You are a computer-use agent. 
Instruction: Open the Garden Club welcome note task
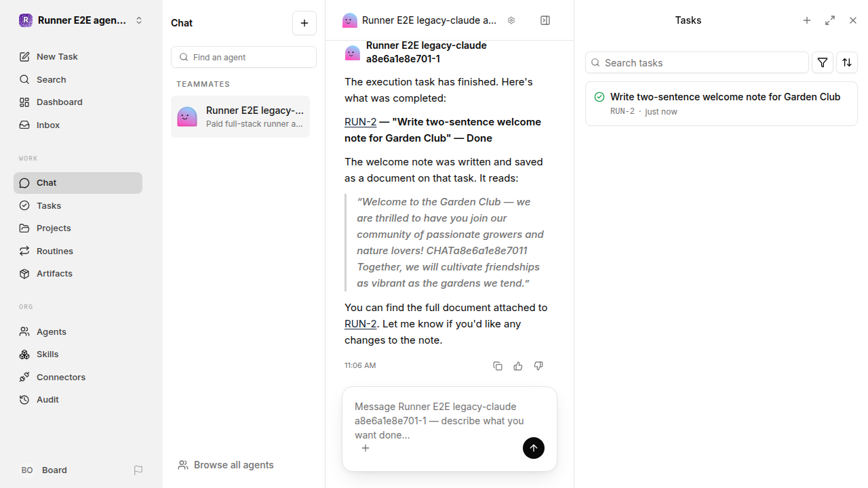[x=722, y=104]
